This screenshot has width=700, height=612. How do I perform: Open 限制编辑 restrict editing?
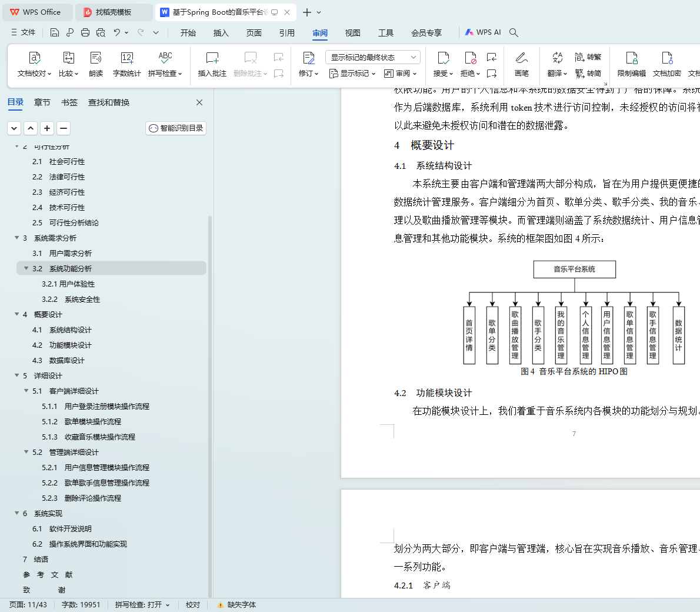631,64
